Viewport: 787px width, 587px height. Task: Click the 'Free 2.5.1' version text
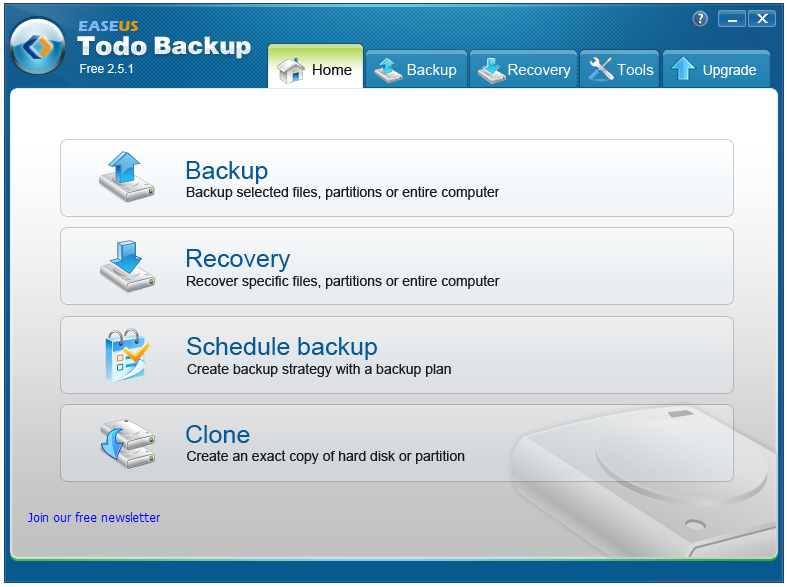pos(106,69)
